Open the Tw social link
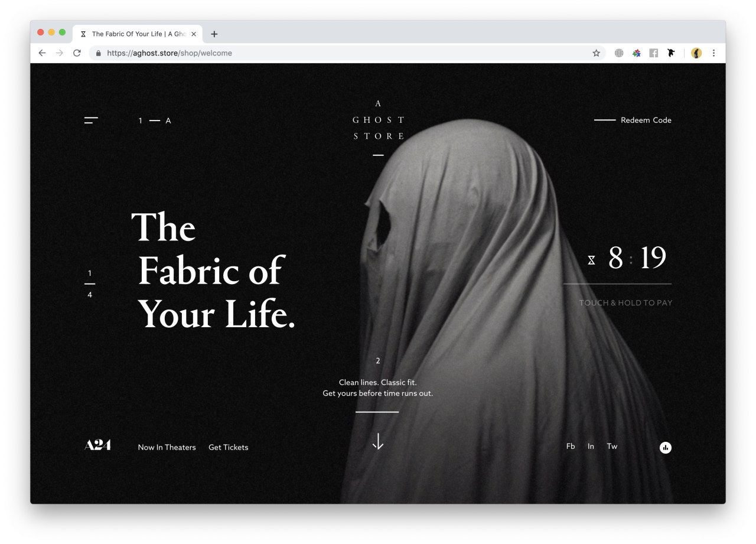 point(612,447)
